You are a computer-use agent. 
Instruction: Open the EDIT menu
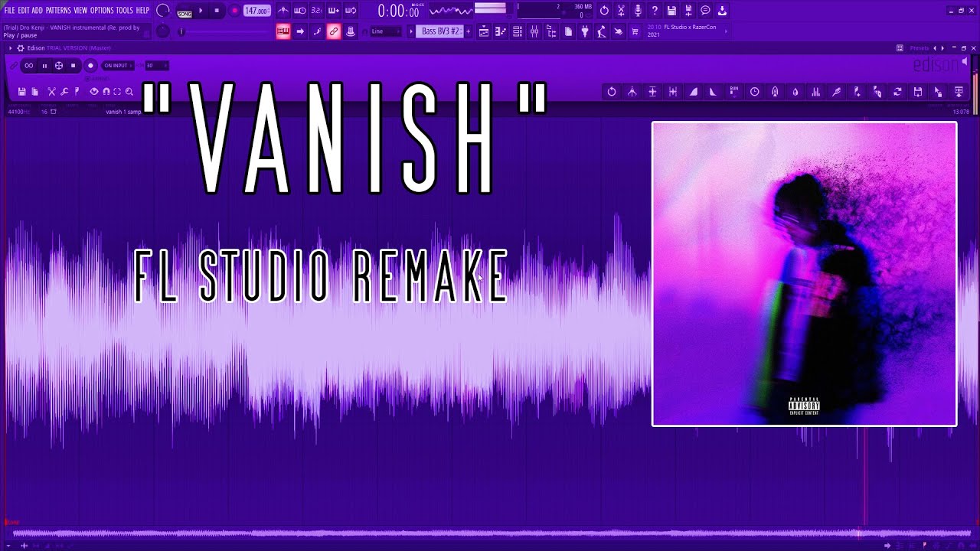(24, 11)
